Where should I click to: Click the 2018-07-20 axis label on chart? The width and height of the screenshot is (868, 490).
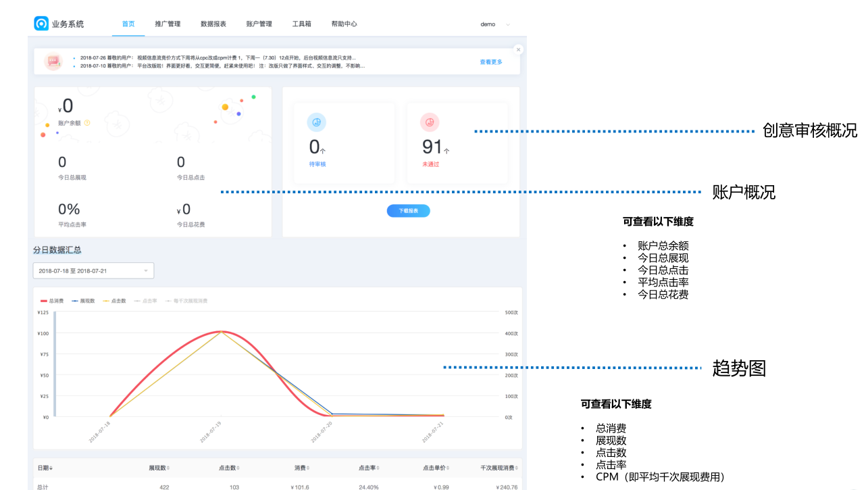(323, 431)
